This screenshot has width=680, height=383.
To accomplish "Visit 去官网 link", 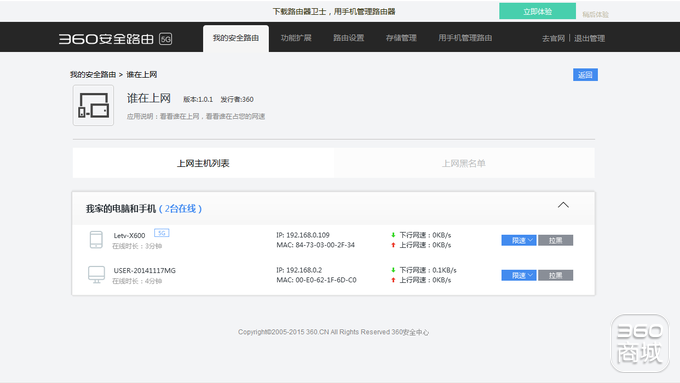I will pos(553,39).
